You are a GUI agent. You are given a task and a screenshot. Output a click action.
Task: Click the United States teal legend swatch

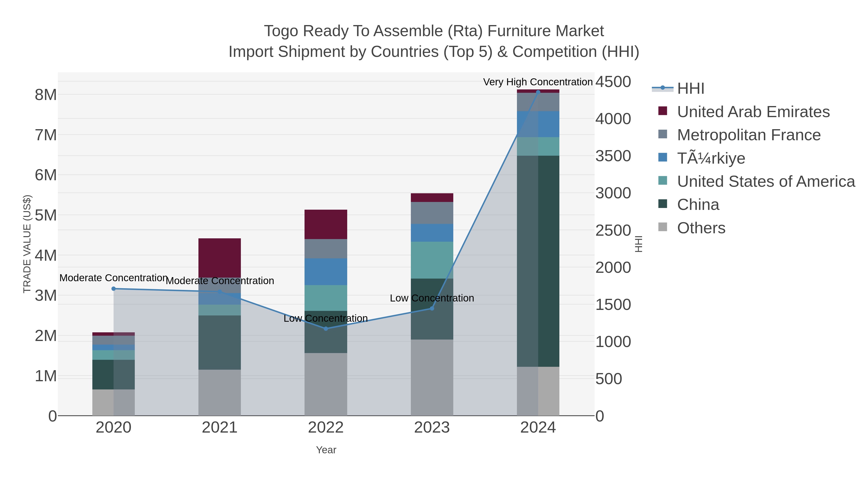click(x=663, y=180)
